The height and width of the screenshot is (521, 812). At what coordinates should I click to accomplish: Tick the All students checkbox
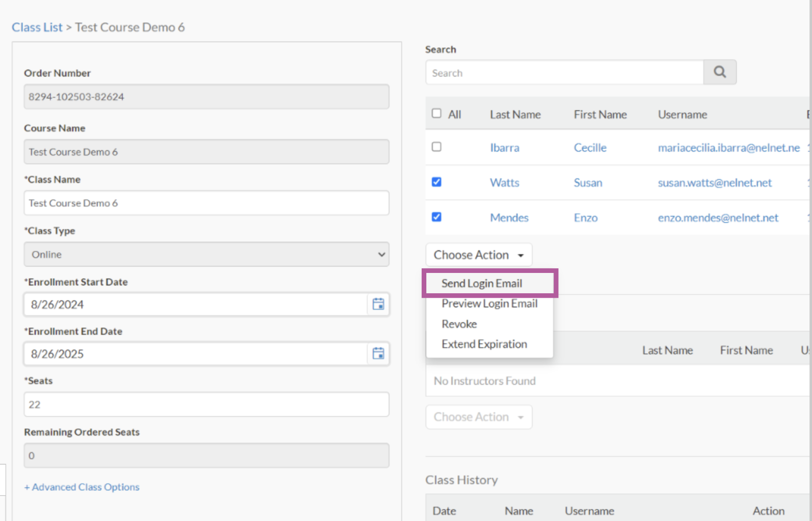[x=436, y=113]
